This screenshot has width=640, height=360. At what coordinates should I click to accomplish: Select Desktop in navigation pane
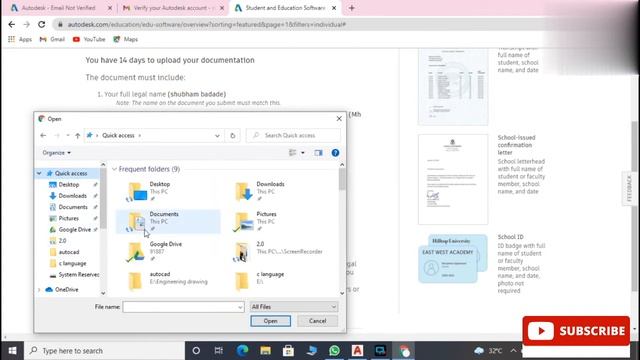click(69, 185)
